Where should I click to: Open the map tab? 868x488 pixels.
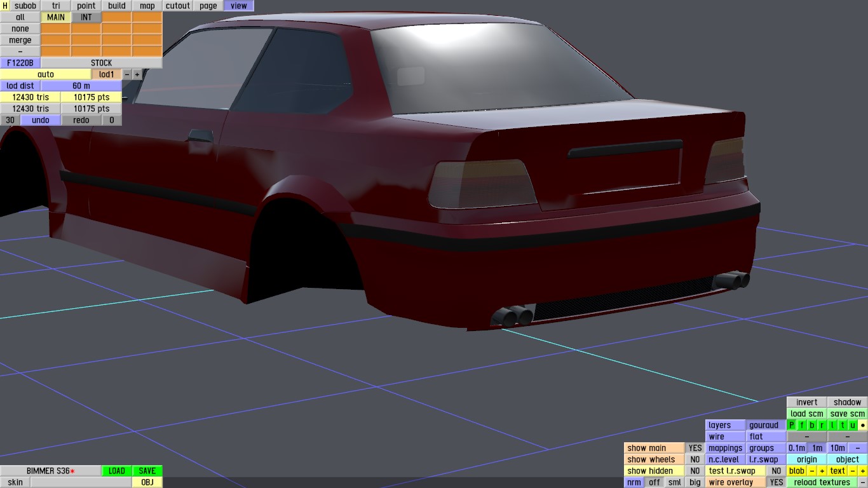[147, 6]
